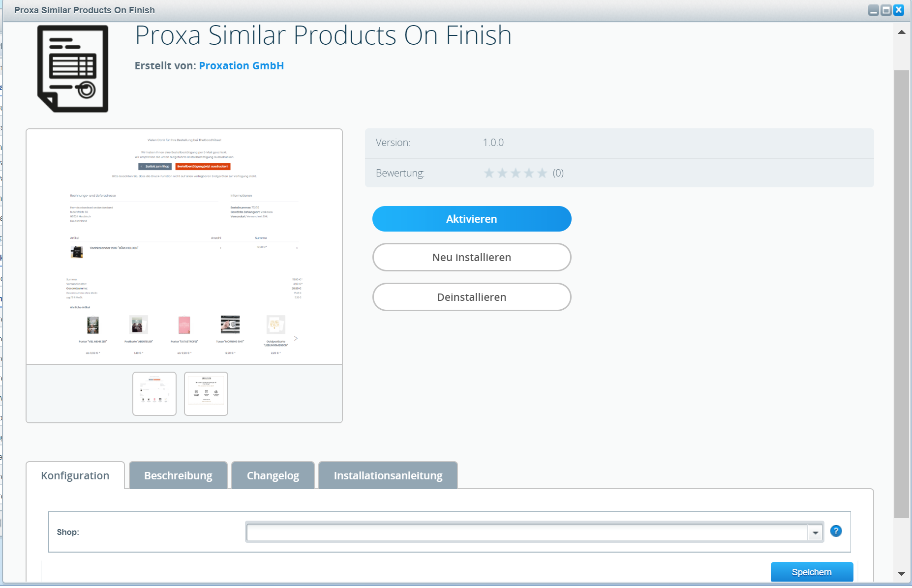
Task: Click the version value 1.0.0
Action: tap(493, 143)
